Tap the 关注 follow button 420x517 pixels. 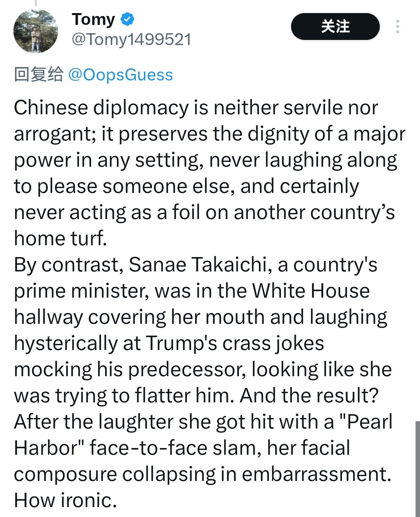(335, 27)
